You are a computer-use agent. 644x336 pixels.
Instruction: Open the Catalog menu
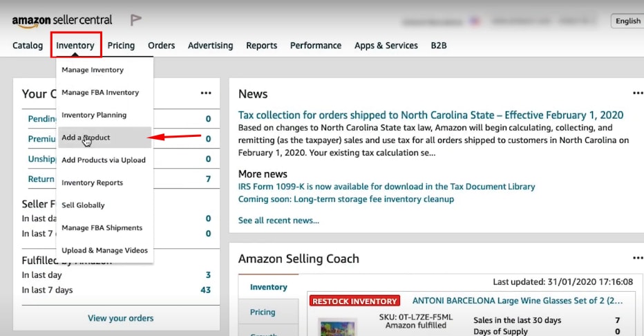click(28, 45)
